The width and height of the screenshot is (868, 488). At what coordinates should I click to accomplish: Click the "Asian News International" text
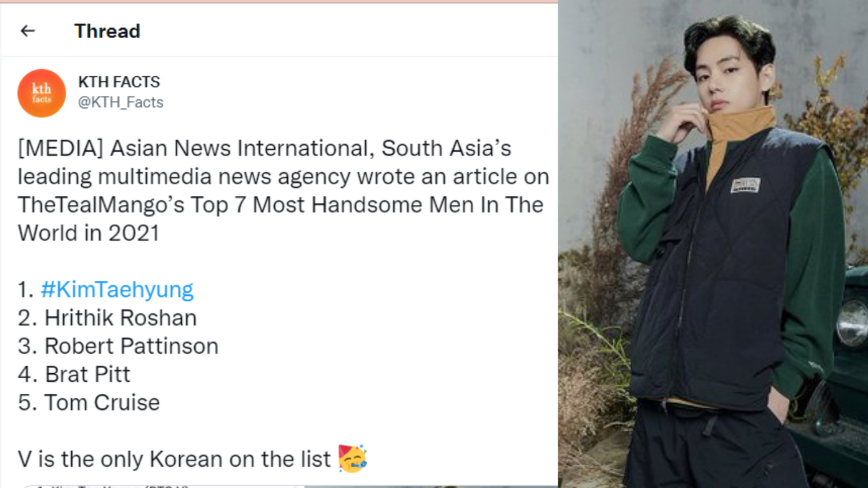[242, 149]
